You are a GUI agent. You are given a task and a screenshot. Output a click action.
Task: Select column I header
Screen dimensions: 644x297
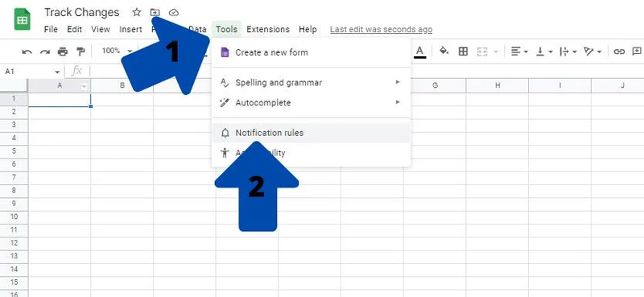[559, 85]
